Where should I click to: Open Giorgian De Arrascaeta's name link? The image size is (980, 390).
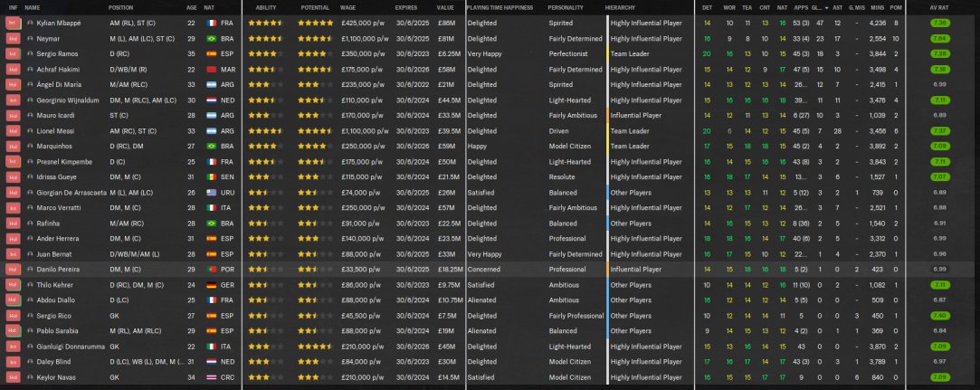[x=71, y=193]
